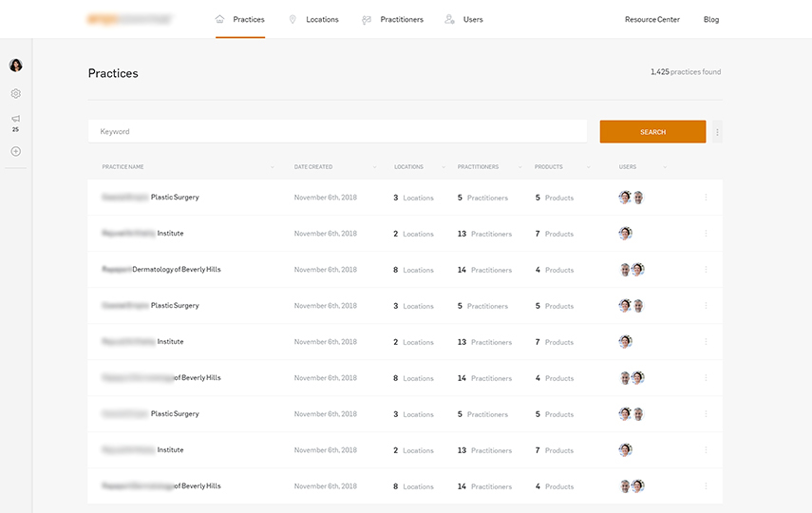Viewport: 812px width, 513px height.
Task: Open search options kebab beside Search button
Action: (717, 132)
